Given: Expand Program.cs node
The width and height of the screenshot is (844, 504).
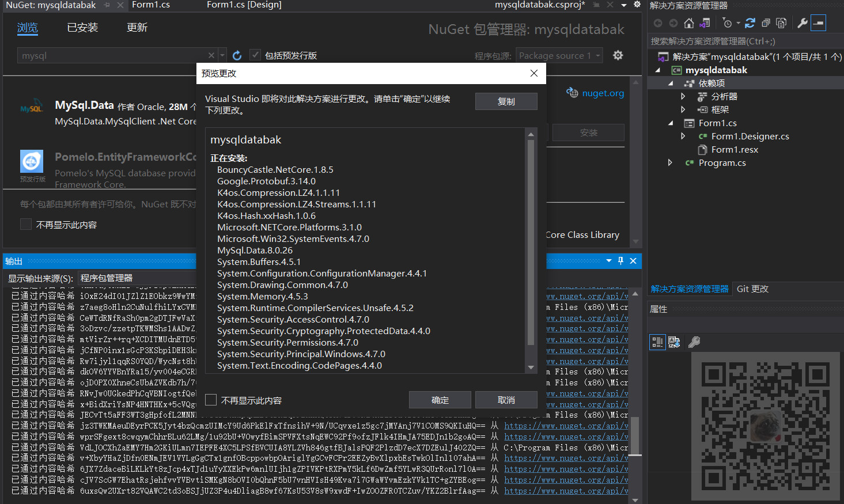Looking at the screenshot, I should (670, 162).
